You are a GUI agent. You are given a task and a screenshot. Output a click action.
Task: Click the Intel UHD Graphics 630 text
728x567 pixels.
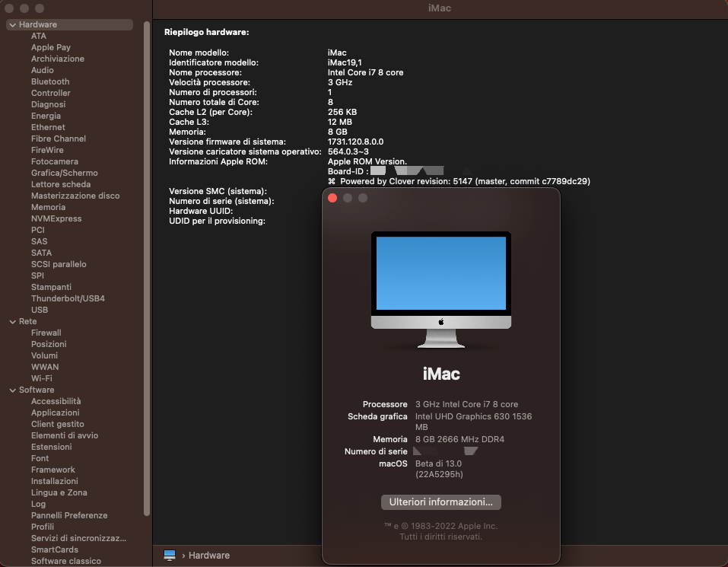[474, 422]
